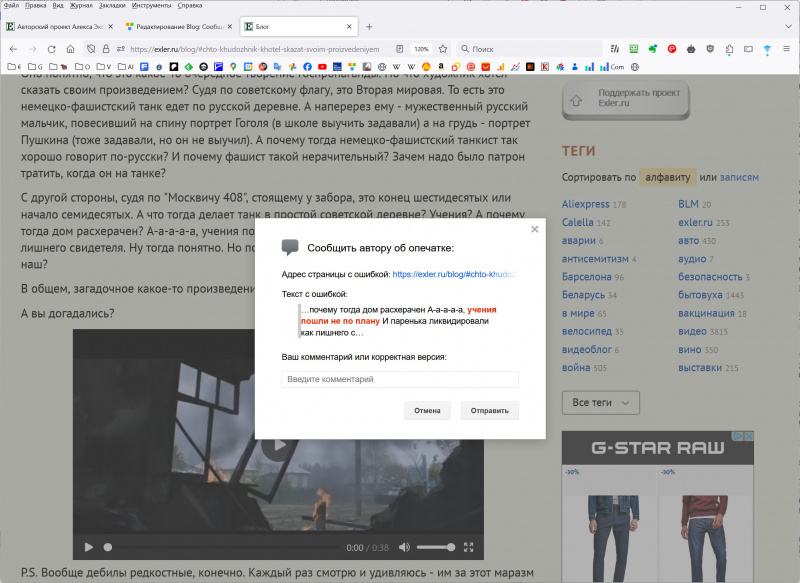
Task: Expand the Все теги dropdown
Action: point(600,402)
